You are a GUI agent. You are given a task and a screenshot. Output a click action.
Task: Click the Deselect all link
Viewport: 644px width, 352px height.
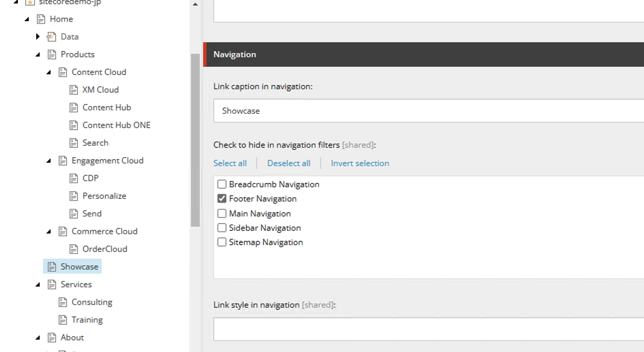(289, 163)
